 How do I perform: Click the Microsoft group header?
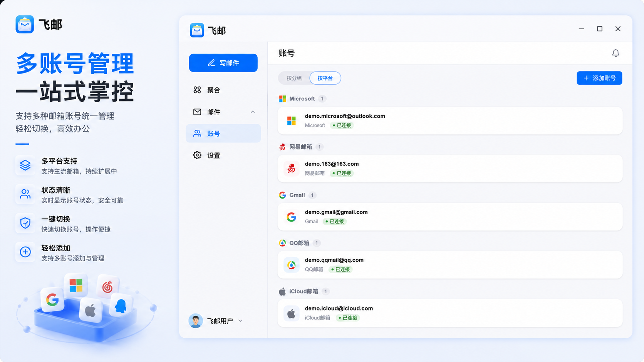point(302,99)
